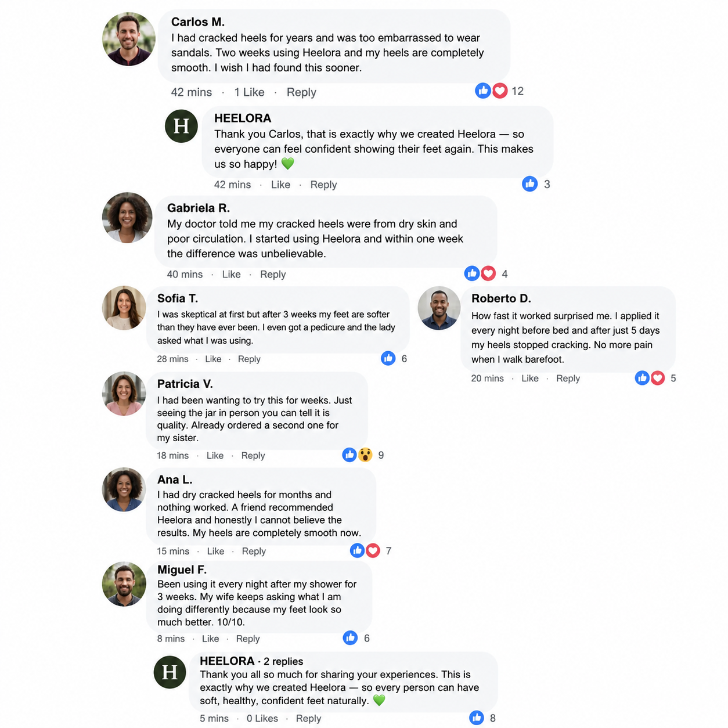Click '1 Like' under Carlos M.'s comment

pos(249,92)
